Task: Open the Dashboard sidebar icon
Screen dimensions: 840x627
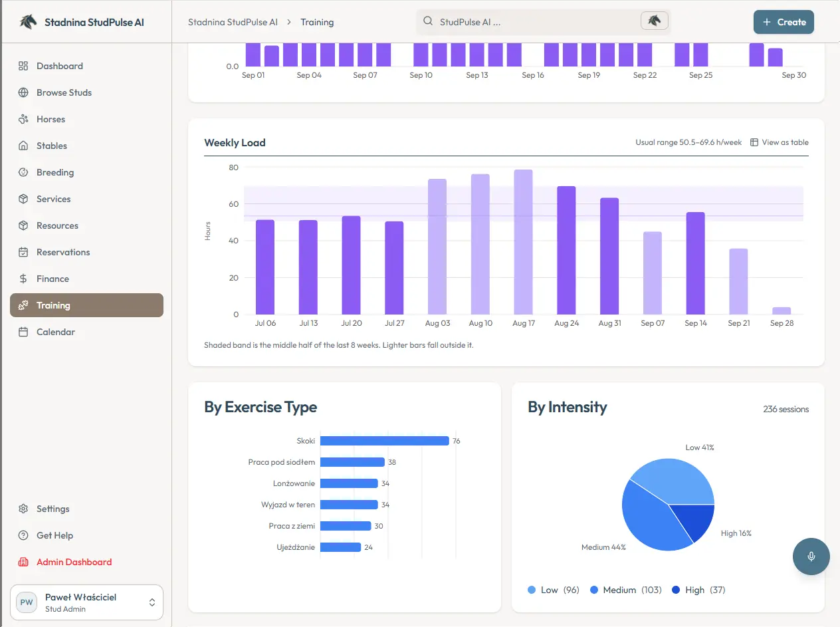Action: 23,66
